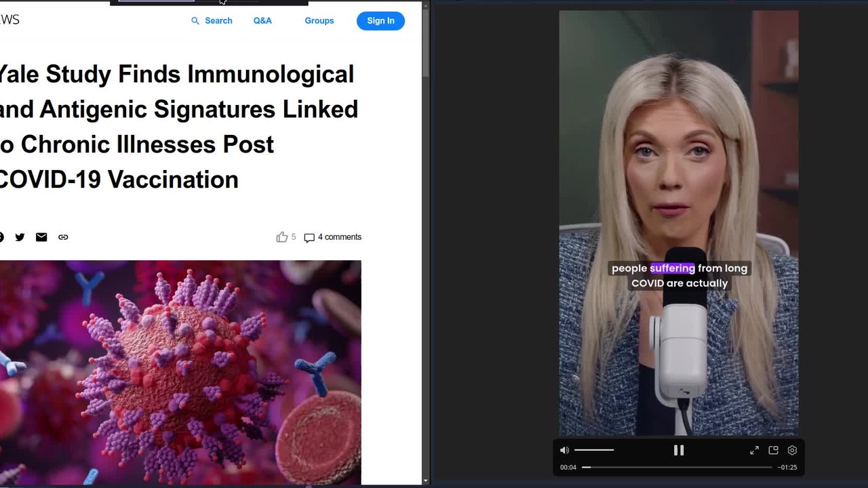868x488 pixels.
Task: Pause the video playback
Action: point(679,450)
